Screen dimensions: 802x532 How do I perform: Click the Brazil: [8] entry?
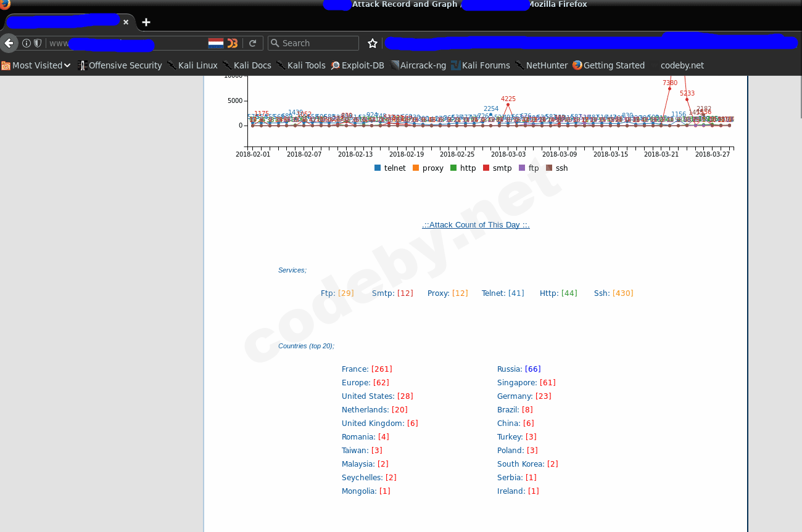click(x=515, y=410)
